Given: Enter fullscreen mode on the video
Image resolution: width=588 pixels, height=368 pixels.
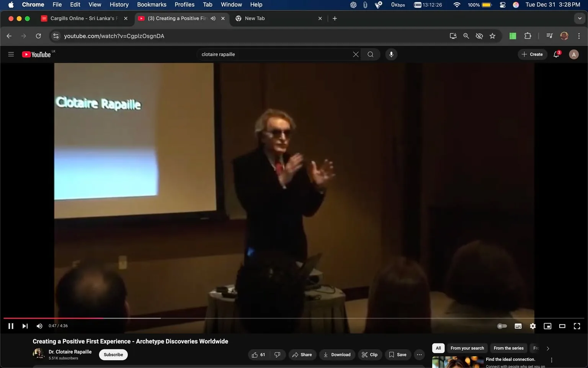Looking at the screenshot, I should [577, 326].
